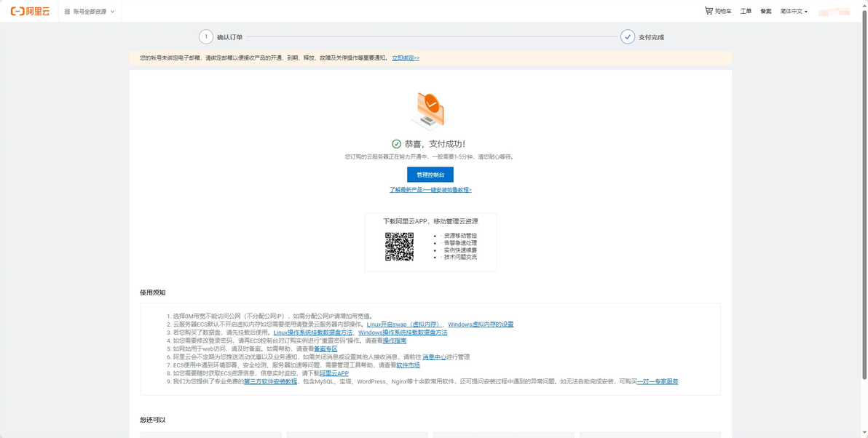
Task: Click the green success check icon
Action: [396, 144]
